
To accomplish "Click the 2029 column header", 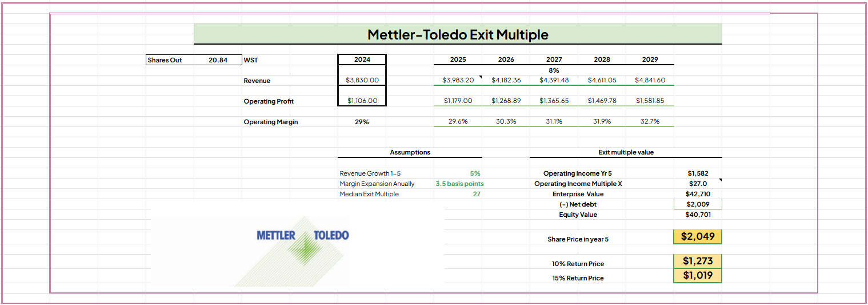I will [x=650, y=60].
